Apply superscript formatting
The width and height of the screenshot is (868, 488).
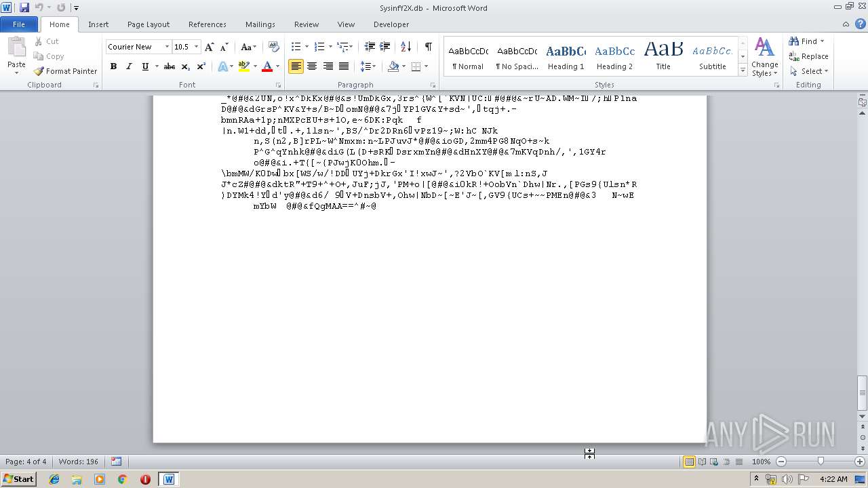(201, 66)
